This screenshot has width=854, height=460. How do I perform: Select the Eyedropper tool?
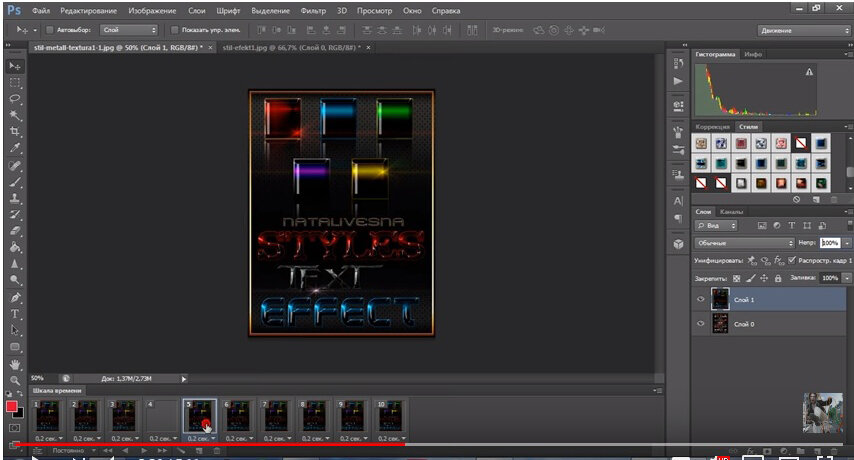pyautogui.click(x=15, y=148)
